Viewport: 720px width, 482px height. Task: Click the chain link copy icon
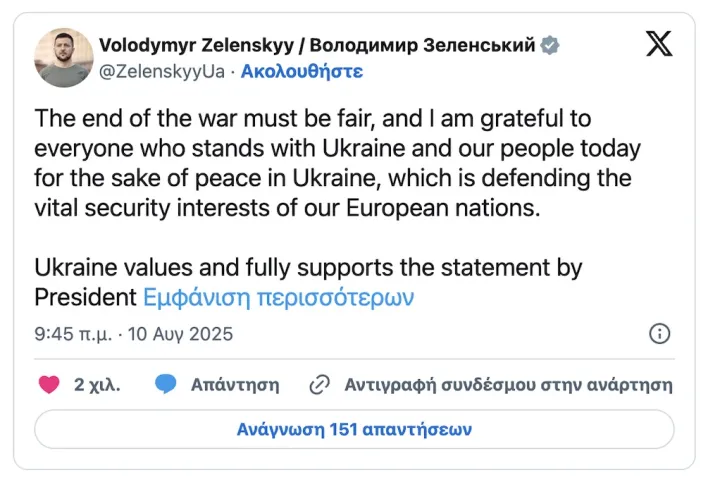click(x=320, y=385)
